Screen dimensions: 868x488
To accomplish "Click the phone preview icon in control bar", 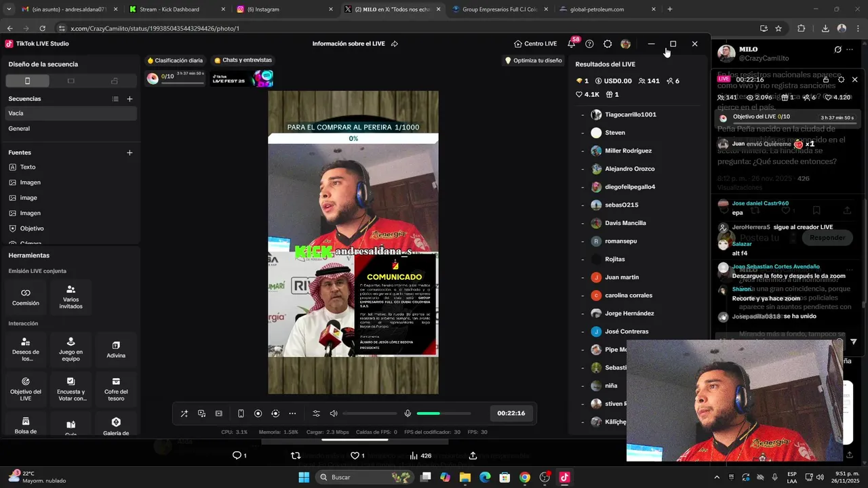I will click(241, 413).
